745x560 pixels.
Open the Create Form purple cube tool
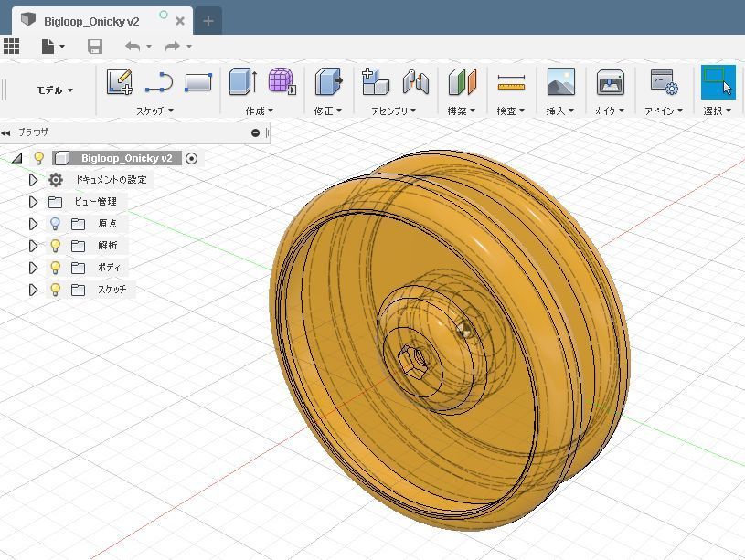pos(282,82)
